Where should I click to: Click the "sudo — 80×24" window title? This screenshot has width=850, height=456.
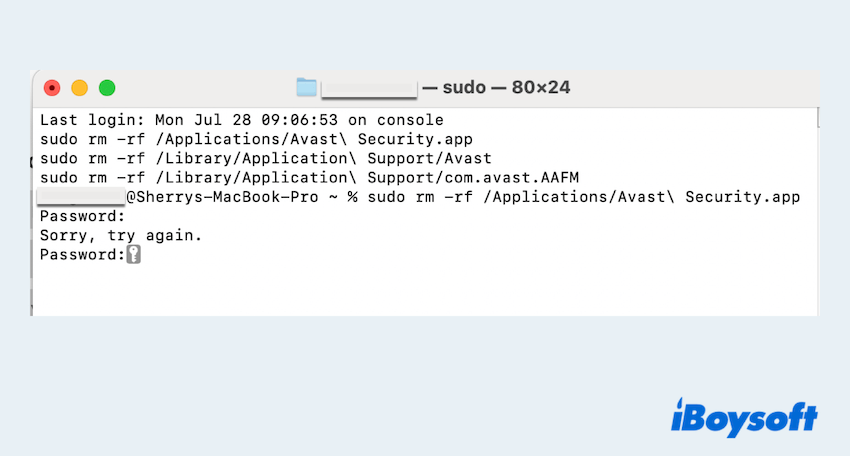[x=497, y=88]
